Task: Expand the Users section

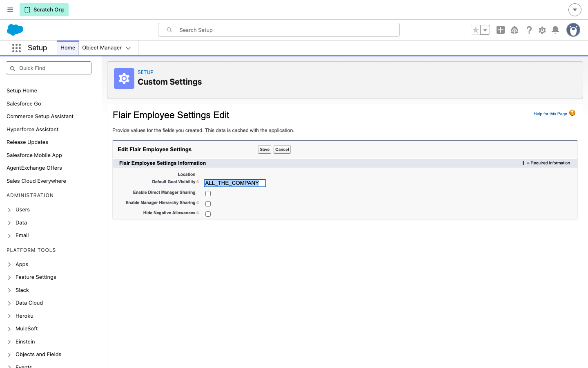Action: (x=9, y=210)
